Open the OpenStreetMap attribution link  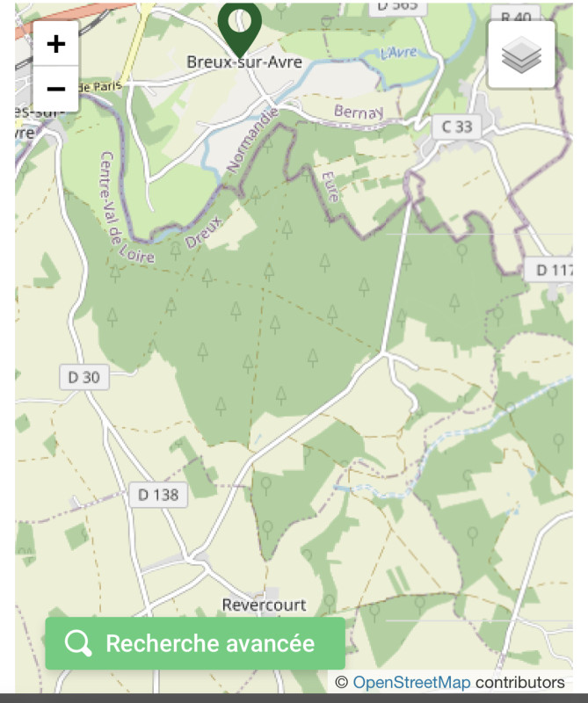(x=411, y=682)
